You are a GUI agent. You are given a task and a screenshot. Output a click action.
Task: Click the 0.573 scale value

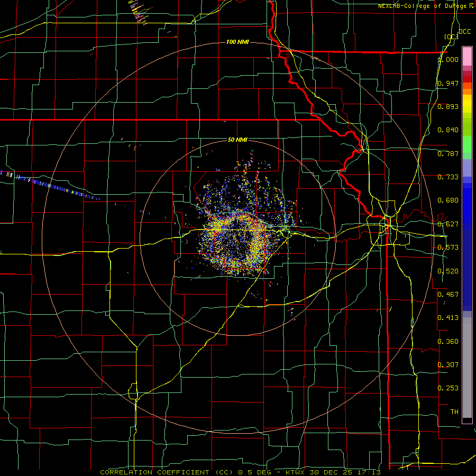tap(448, 248)
